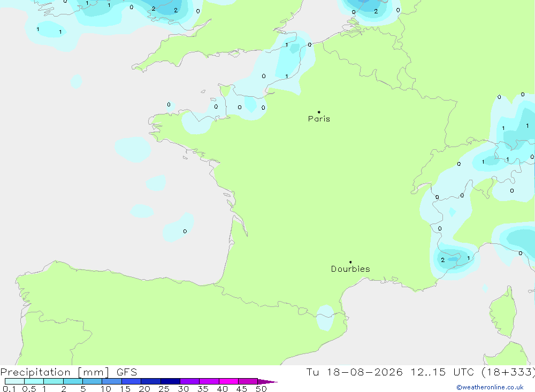Screen dimensions: 535x392
Task: Click the purple arrow tip ending the legend
Action: (267, 382)
